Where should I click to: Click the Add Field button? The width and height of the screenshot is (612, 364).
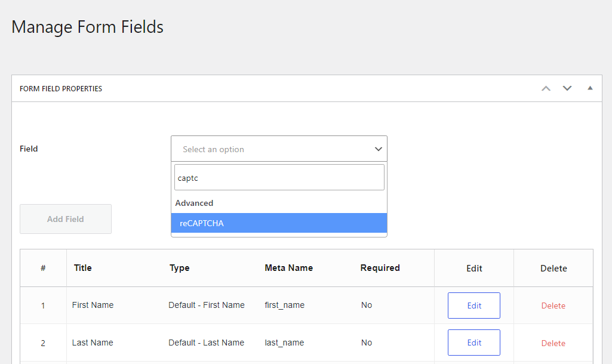66,219
